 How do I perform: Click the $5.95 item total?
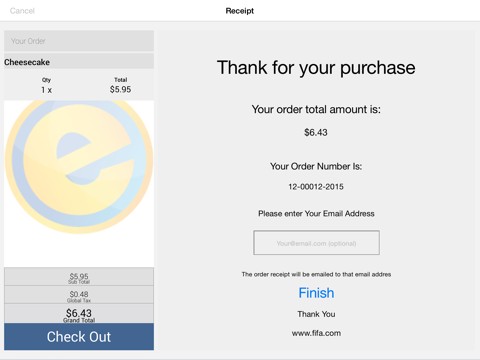pyautogui.click(x=120, y=89)
